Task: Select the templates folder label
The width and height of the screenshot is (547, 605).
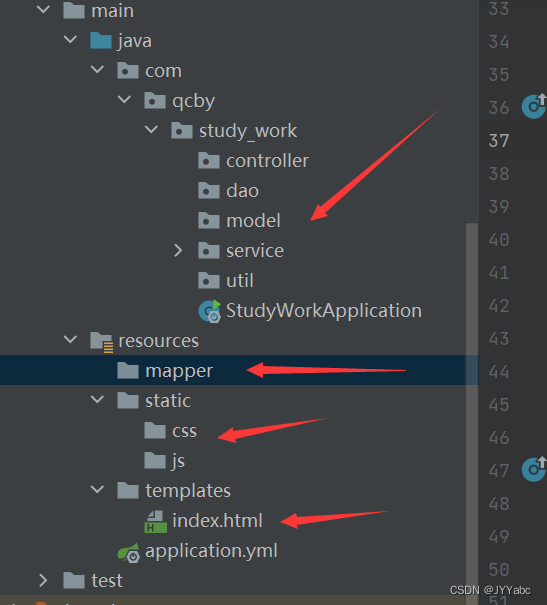Action: pyautogui.click(x=188, y=492)
